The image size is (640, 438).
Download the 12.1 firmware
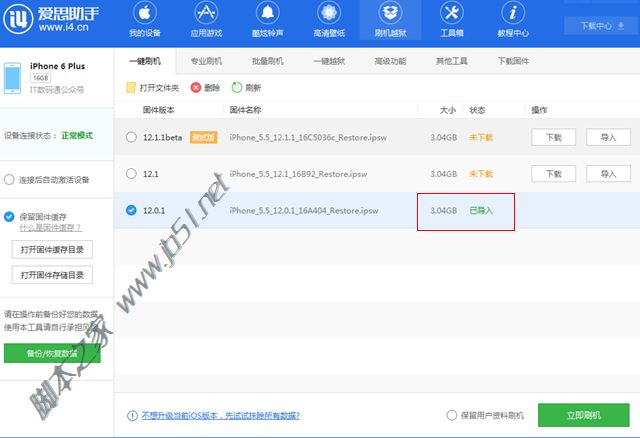click(x=553, y=174)
